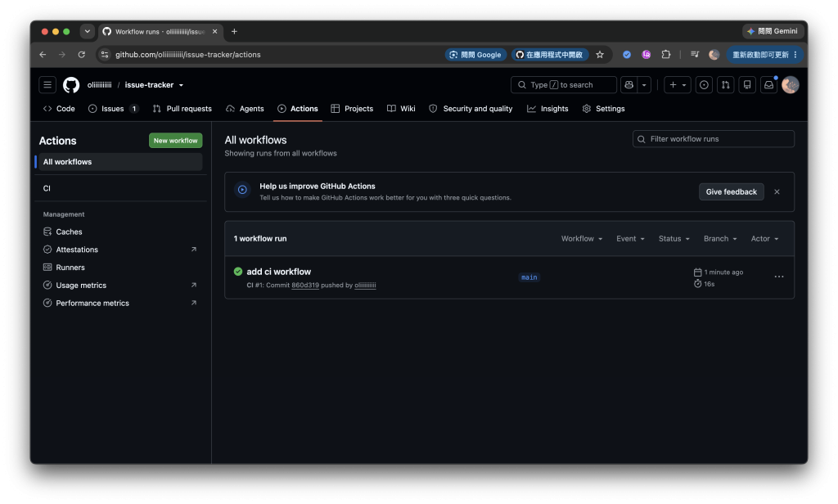Open the Copilot chat icon
This screenshot has width=838, height=504.
tap(629, 85)
